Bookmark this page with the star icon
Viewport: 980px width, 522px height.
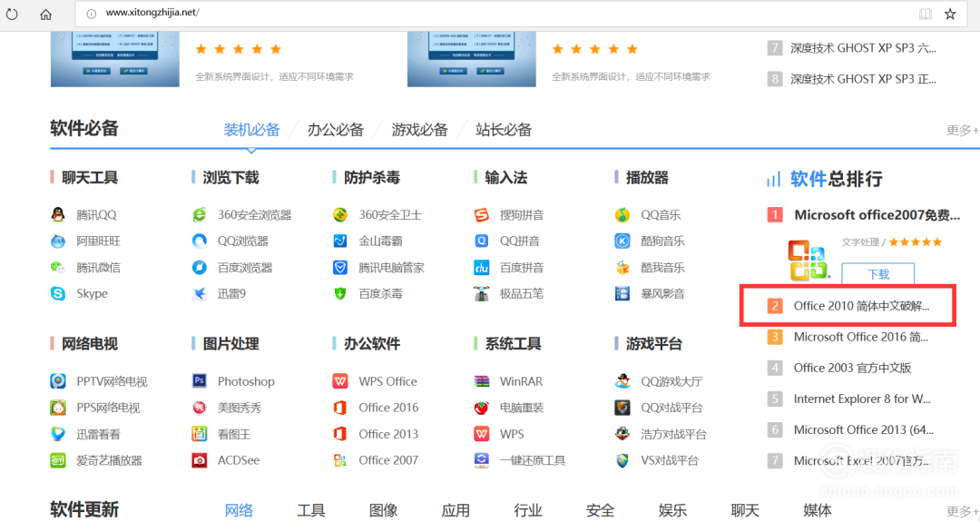950,14
